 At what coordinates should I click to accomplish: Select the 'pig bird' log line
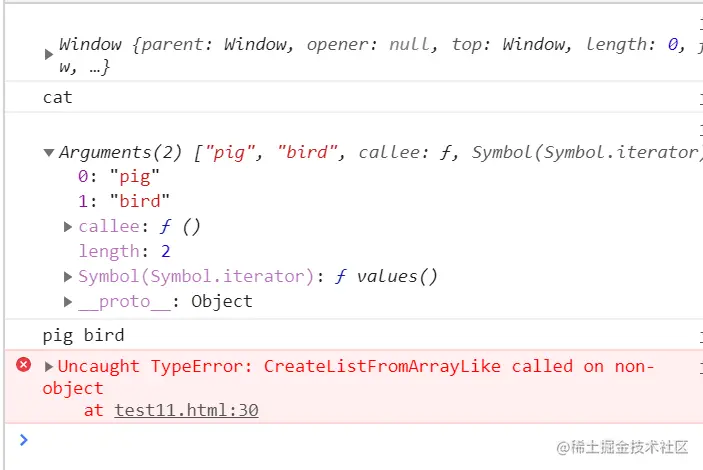(83, 335)
